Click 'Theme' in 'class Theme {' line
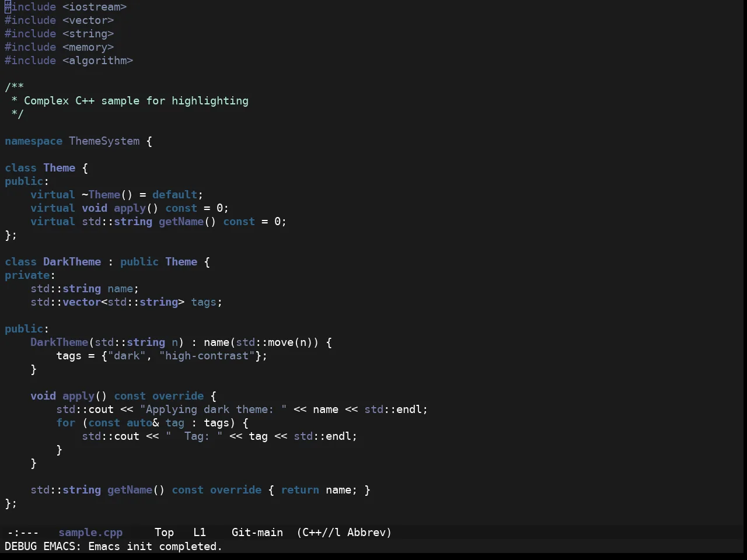 [x=60, y=168]
